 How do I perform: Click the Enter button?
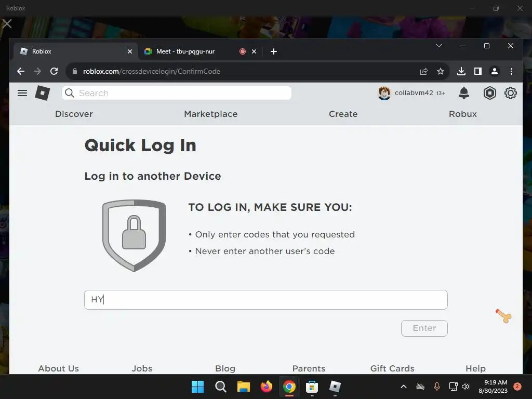424,328
